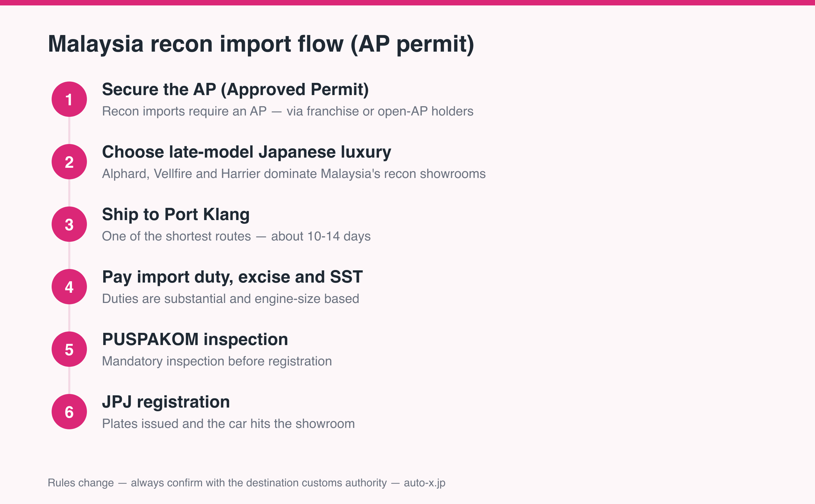
Task: Select the step 5 pink circle
Action: point(69,349)
